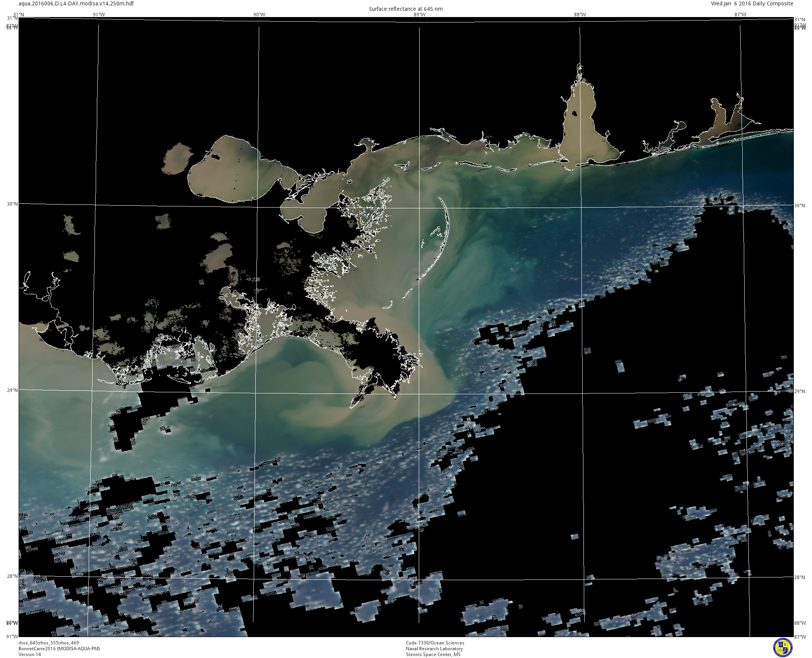Click the Naval Research Laboratory logo emblem
The image size is (812, 658).
click(x=783, y=648)
